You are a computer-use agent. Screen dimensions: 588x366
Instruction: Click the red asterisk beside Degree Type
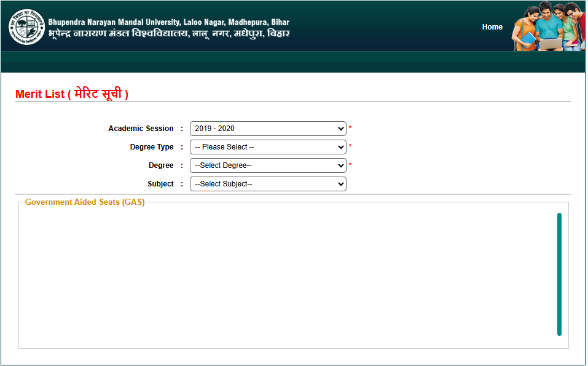click(x=350, y=147)
